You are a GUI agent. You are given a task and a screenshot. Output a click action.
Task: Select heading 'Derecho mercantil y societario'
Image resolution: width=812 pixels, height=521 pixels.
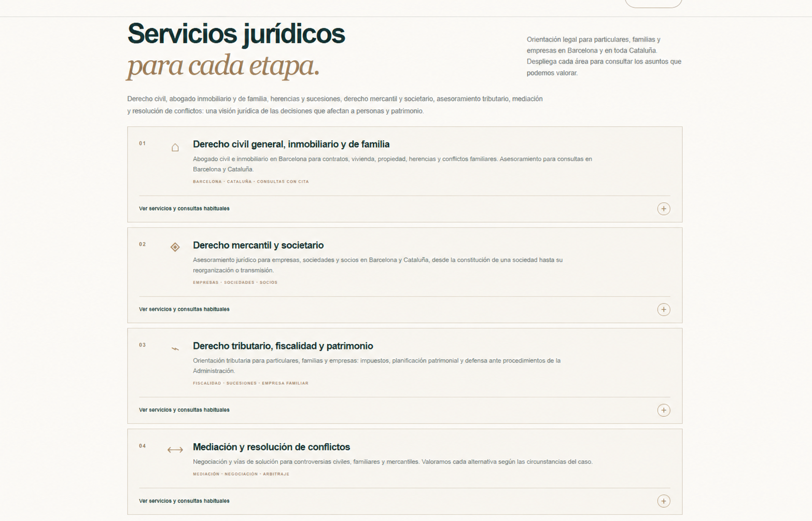[x=258, y=245]
